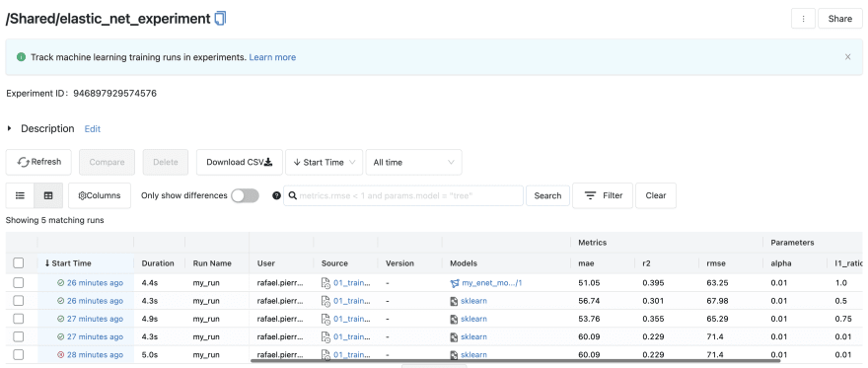Click sklearn model icon in 65.29 rmse row
Screen dimensions: 868x368
click(x=454, y=319)
